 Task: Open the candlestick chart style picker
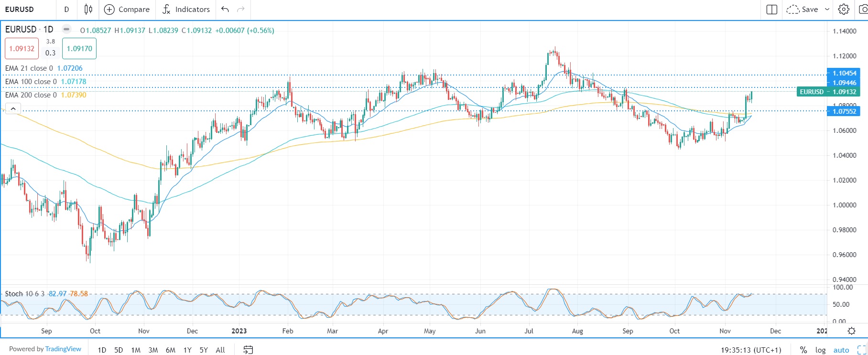pyautogui.click(x=88, y=9)
